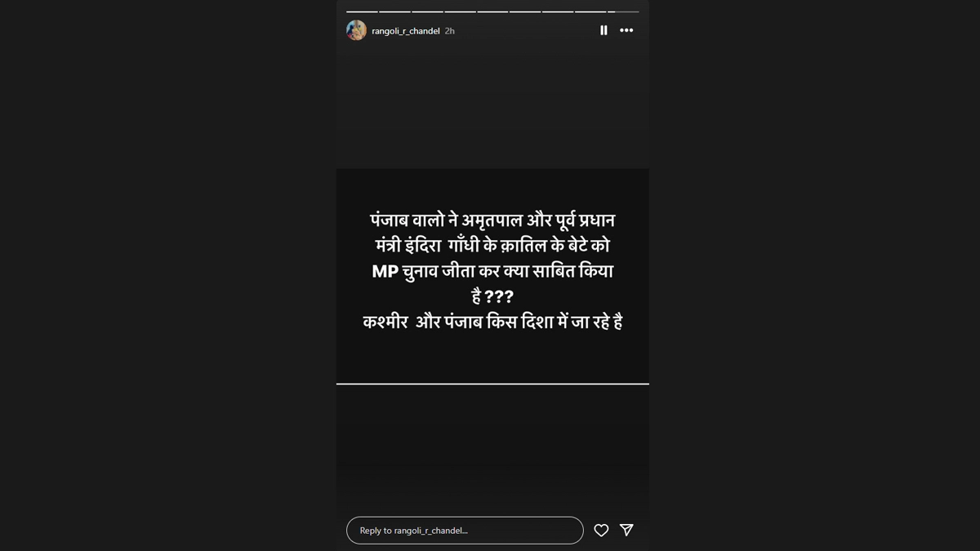Open rangoli_r_chandel profile picture
The width and height of the screenshot is (980, 551).
coord(356,30)
